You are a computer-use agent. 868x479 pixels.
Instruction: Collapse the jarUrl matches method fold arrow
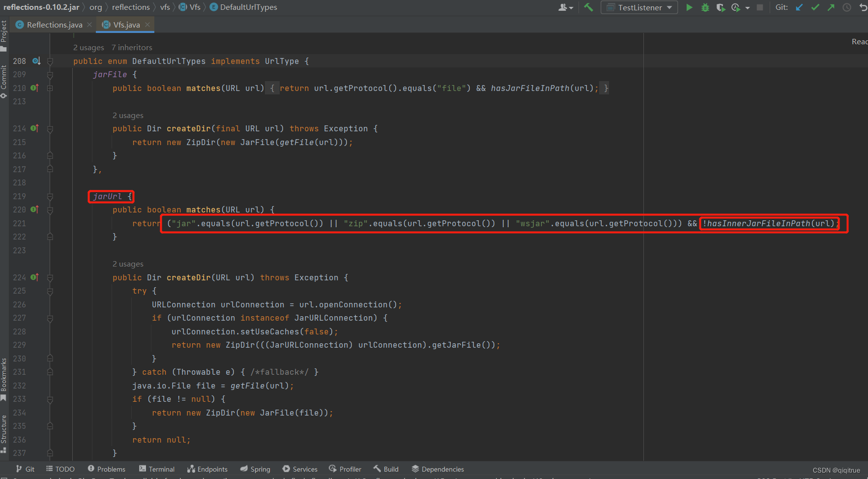[49, 210]
